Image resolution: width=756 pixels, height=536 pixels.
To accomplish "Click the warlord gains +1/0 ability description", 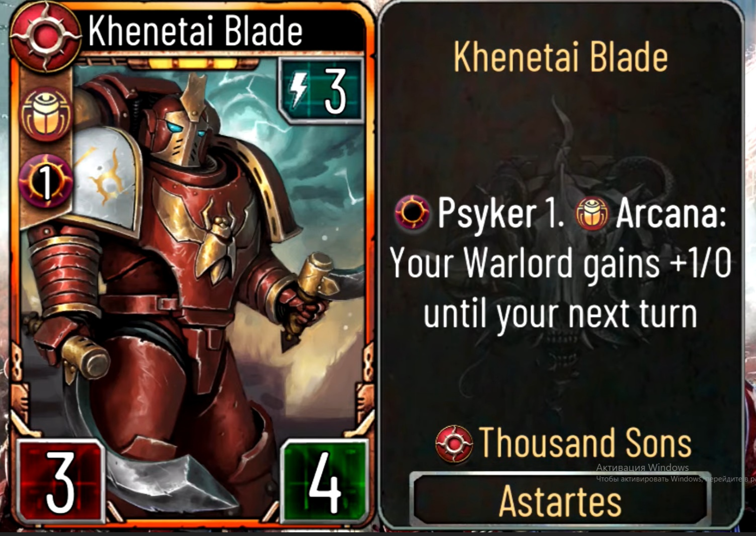I will [x=560, y=288].
